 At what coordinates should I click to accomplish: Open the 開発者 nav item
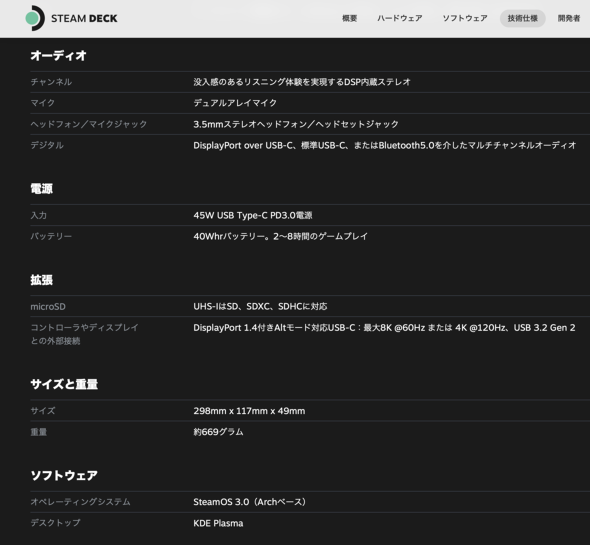pyautogui.click(x=569, y=18)
